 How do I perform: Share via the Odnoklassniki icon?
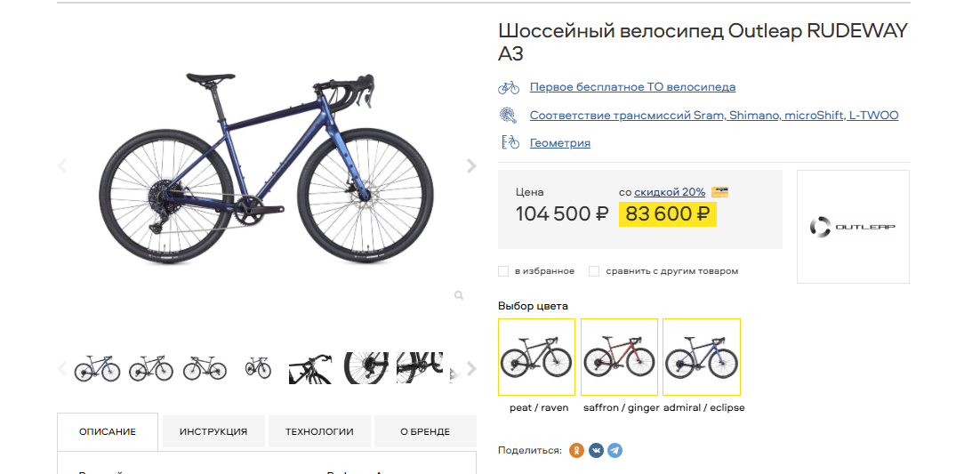(577, 450)
